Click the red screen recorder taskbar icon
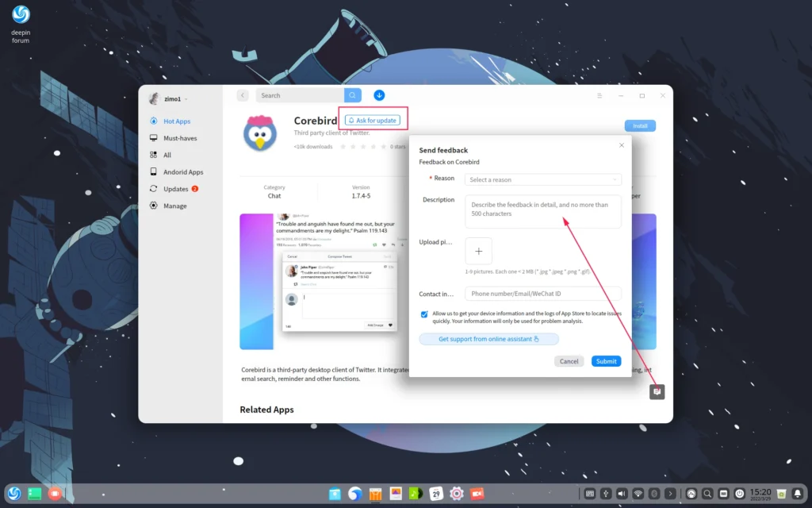Viewport: 812px width, 508px height. 55,494
